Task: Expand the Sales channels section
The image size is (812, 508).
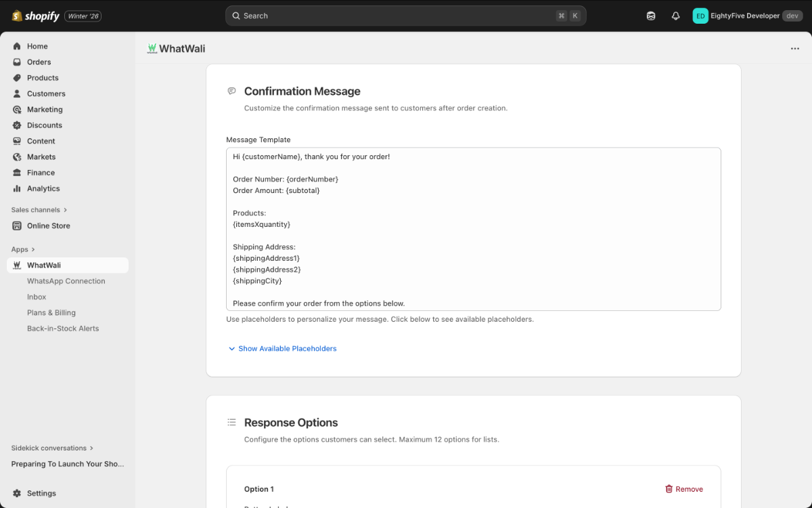Action: (x=39, y=209)
